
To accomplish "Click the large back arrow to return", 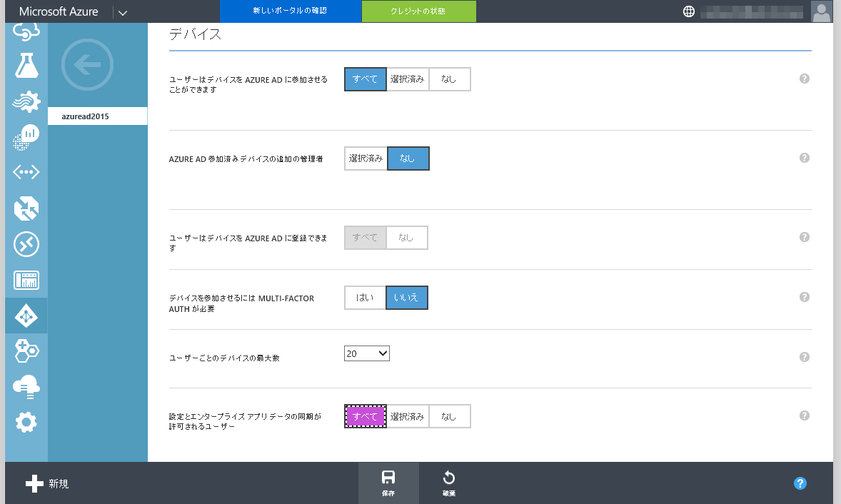I will (86, 64).
